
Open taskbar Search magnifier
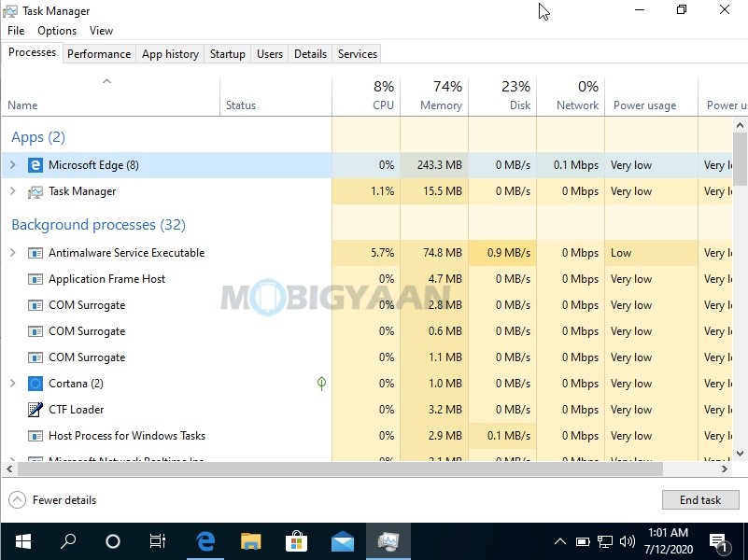click(x=68, y=541)
